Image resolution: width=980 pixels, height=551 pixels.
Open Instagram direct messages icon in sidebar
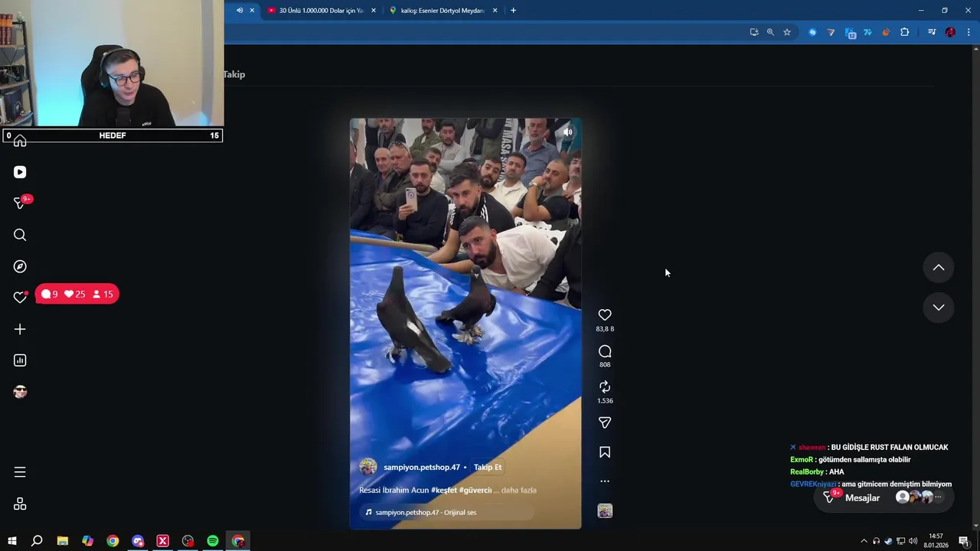tap(20, 203)
